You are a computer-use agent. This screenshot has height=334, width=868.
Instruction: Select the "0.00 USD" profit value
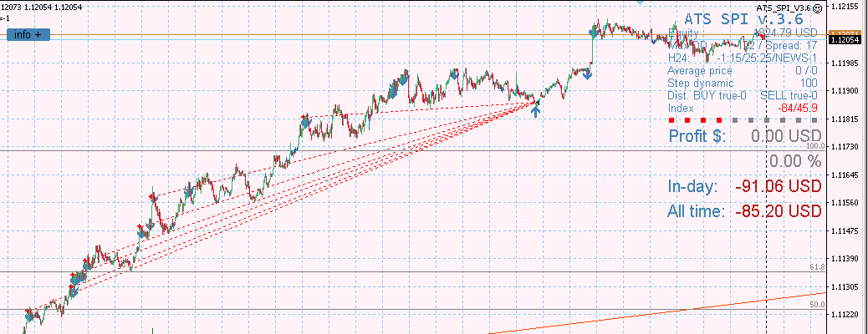point(786,136)
